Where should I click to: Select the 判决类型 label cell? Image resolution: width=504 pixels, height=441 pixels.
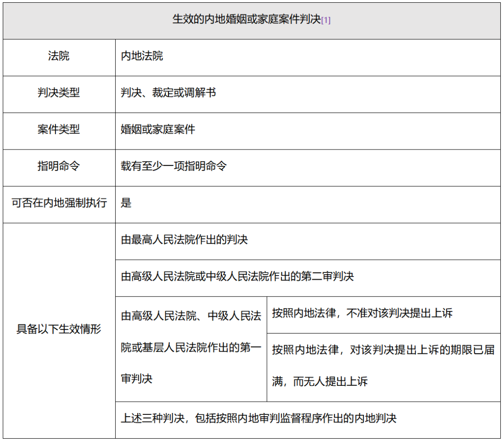(59, 94)
